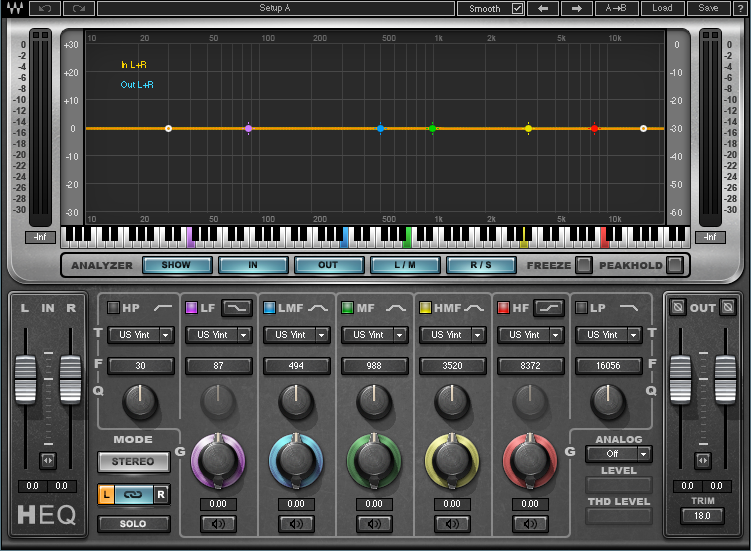Redo the last change
Screen dimensions: 751x551
[79, 8]
